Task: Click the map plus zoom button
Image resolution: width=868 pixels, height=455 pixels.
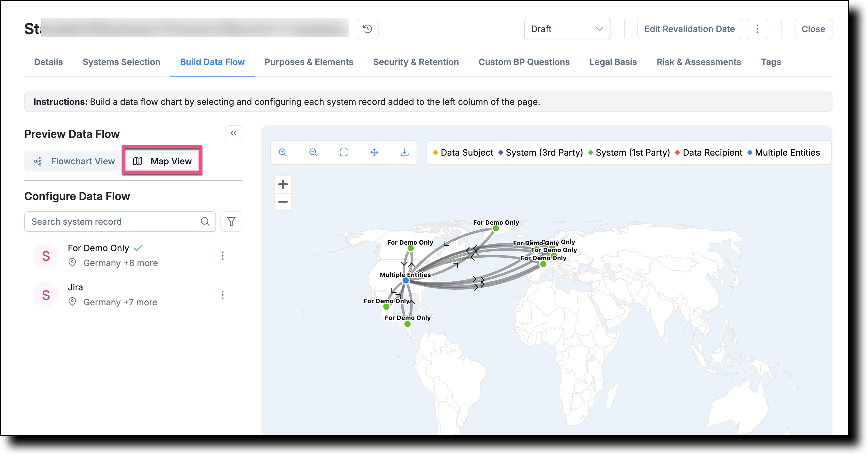Action: pos(283,184)
